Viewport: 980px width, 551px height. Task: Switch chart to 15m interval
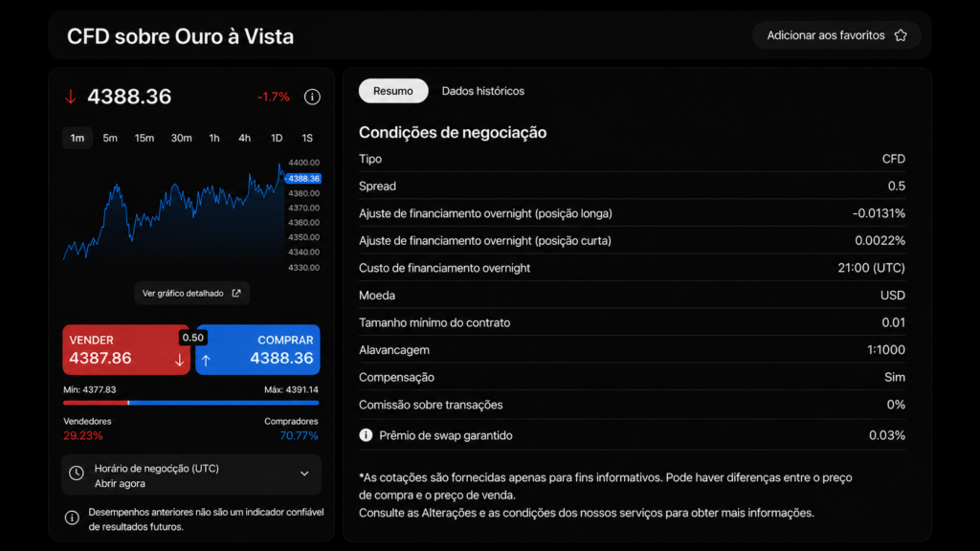145,138
